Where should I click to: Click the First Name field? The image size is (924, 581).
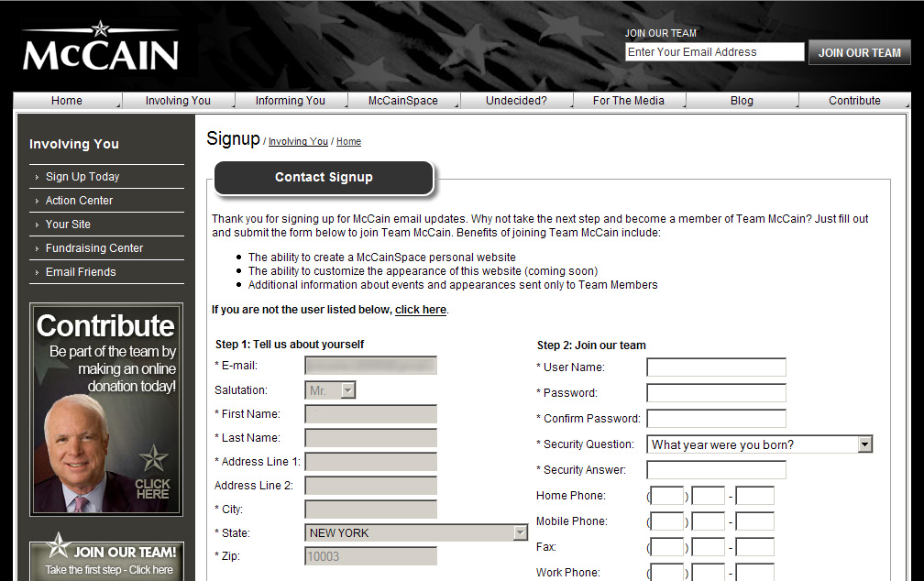pos(370,413)
